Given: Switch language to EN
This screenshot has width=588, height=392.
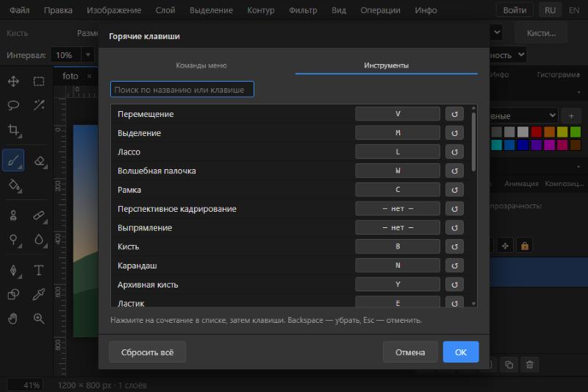Looking at the screenshot, I should click(x=574, y=10).
